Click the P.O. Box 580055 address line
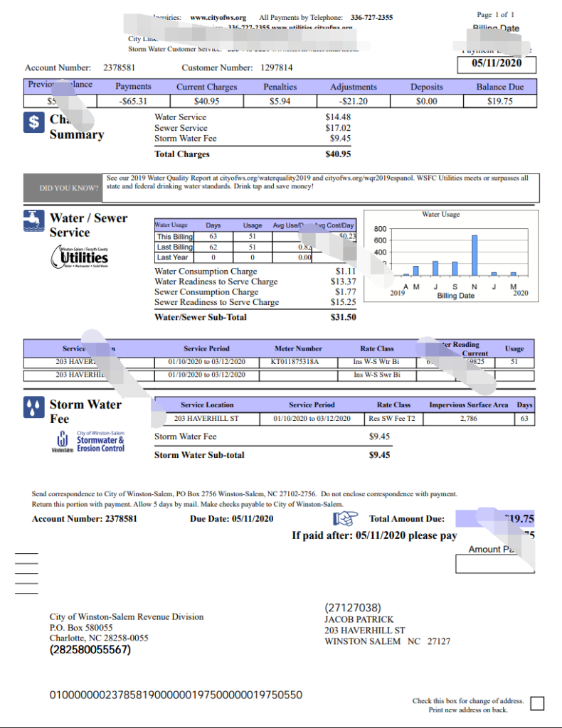Screen dimensions: 562x728 point(81,627)
